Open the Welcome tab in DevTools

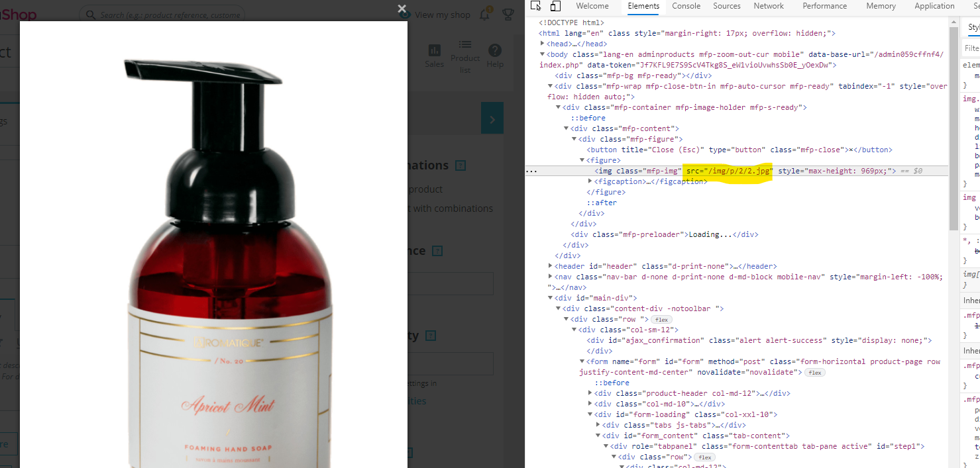[x=592, y=6]
